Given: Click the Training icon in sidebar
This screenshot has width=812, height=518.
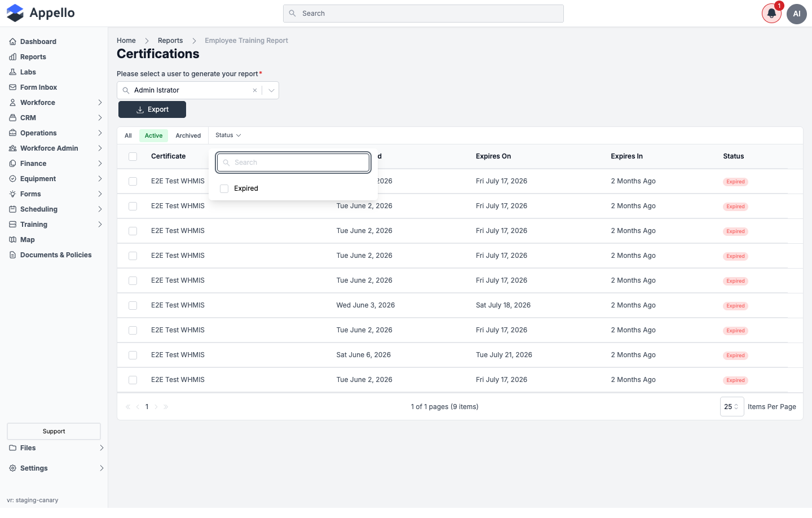Looking at the screenshot, I should [x=12, y=225].
